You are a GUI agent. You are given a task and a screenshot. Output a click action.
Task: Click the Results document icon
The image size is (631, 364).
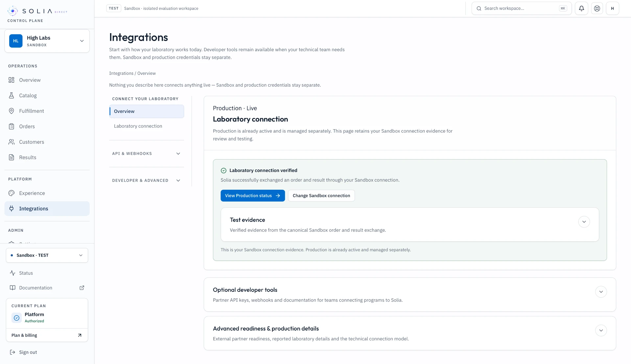coord(12,157)
